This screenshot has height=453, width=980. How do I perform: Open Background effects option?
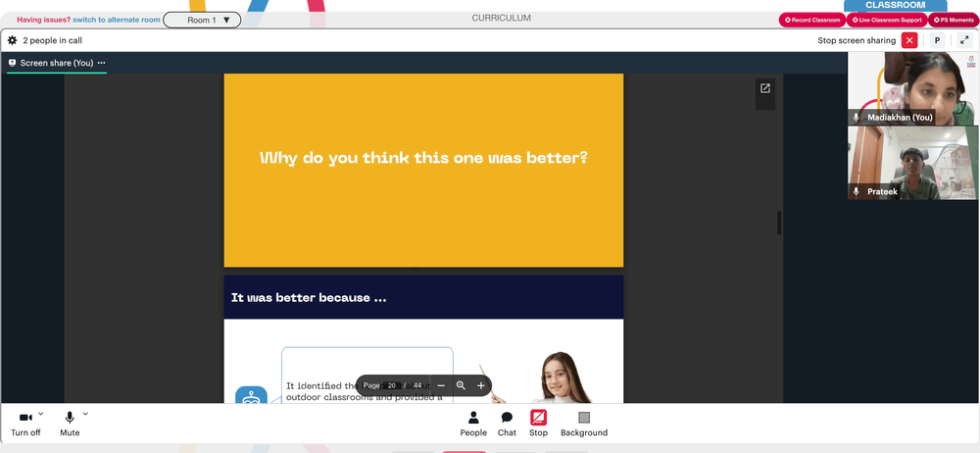(584, 424)
